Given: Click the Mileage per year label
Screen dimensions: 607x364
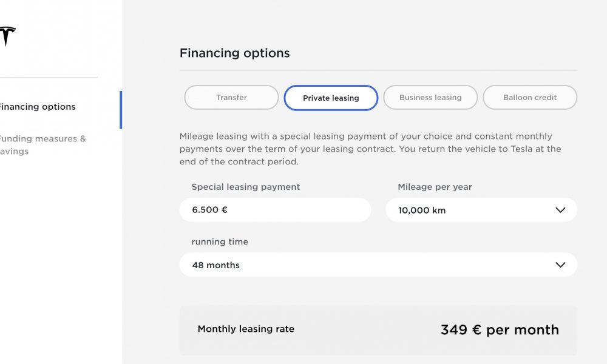Looking at the screenshot, I should tap(435, 187).
